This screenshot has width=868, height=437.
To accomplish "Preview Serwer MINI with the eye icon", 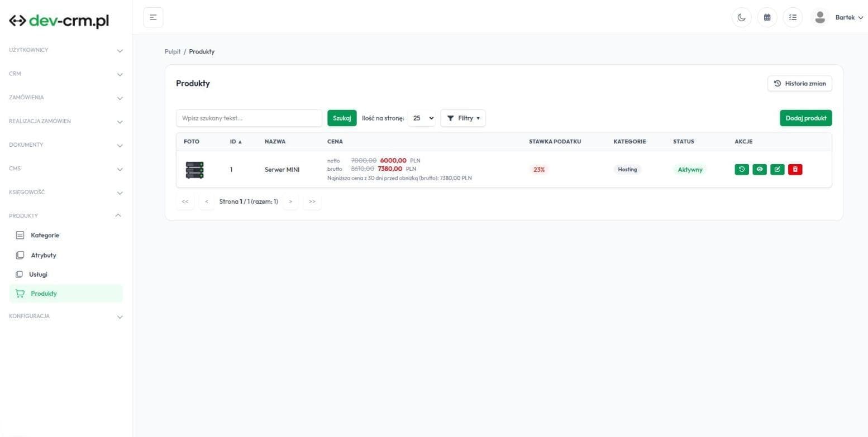I will coord(760,169).
